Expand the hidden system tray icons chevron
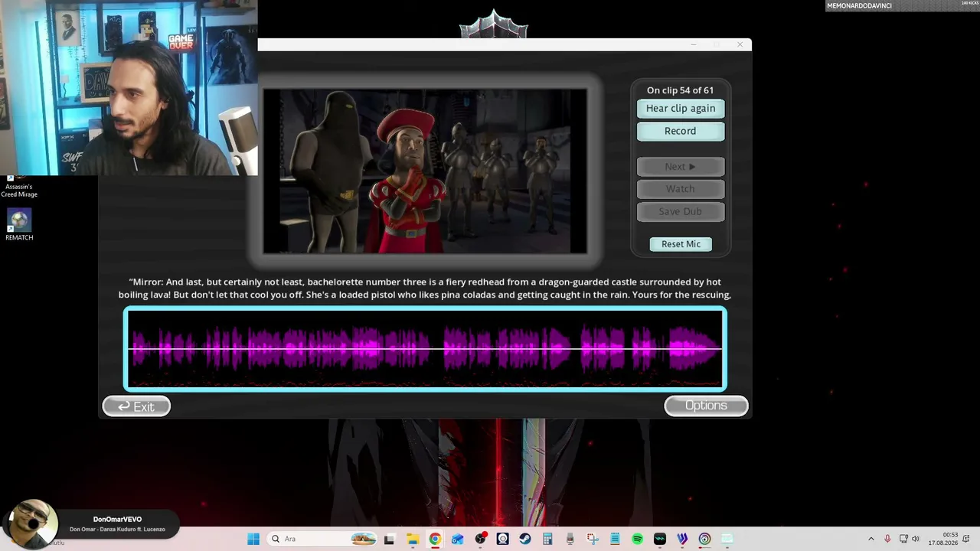980x551 pixels. point(871,539)
